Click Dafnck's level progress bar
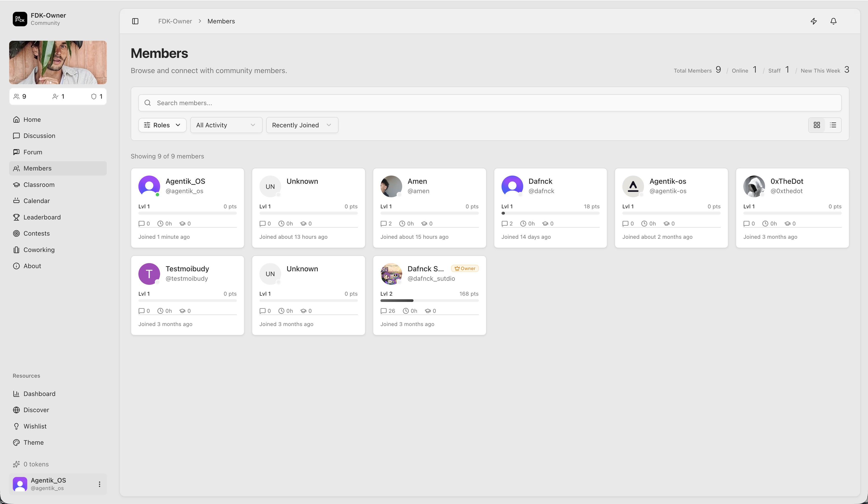 click(x=550, y=213)
